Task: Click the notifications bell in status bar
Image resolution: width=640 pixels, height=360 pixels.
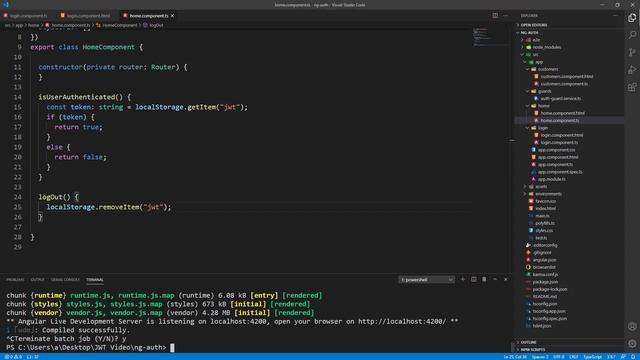Action: [x=633, y=357]
